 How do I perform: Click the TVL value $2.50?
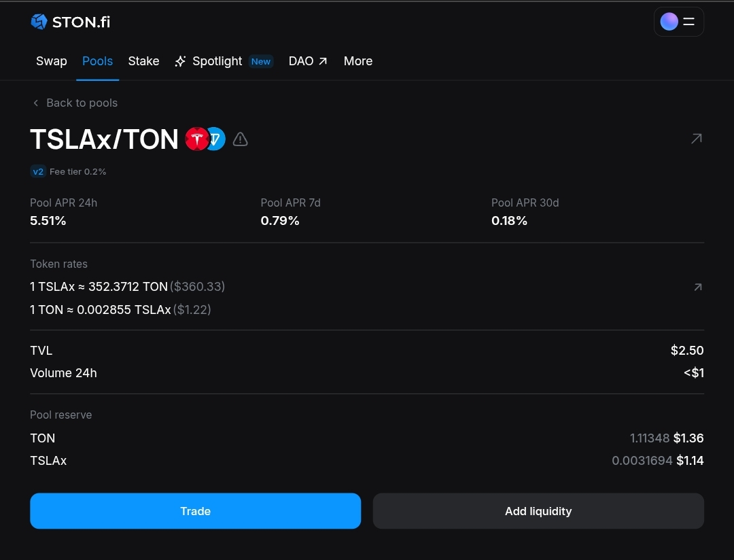tap(687, 350)
